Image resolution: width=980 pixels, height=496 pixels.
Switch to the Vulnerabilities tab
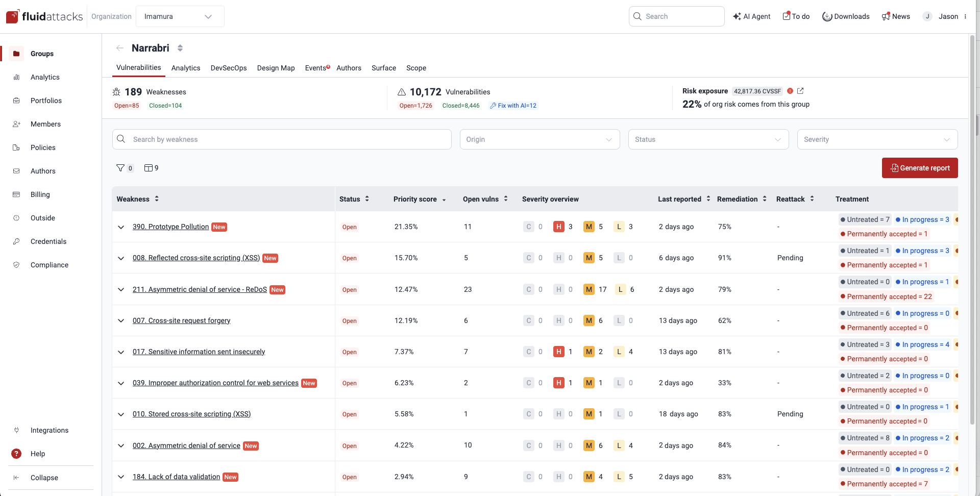click(x=139, y=67)
